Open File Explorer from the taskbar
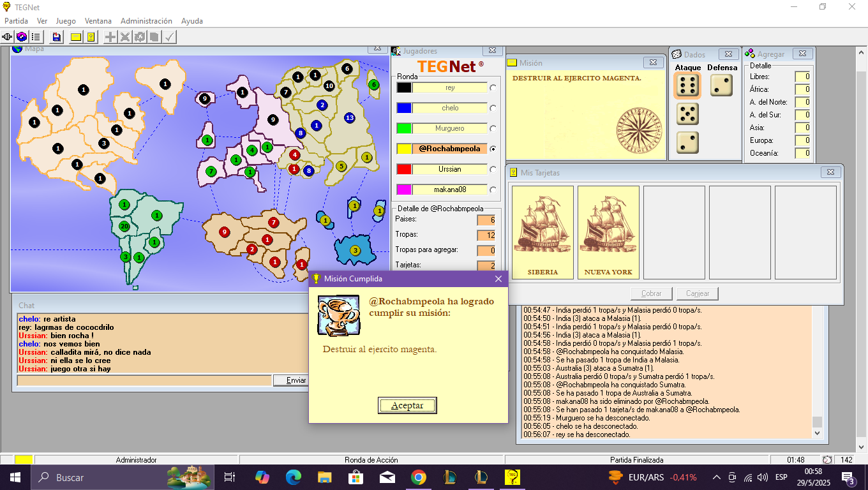The image size is (868, 490). (325, 477)
